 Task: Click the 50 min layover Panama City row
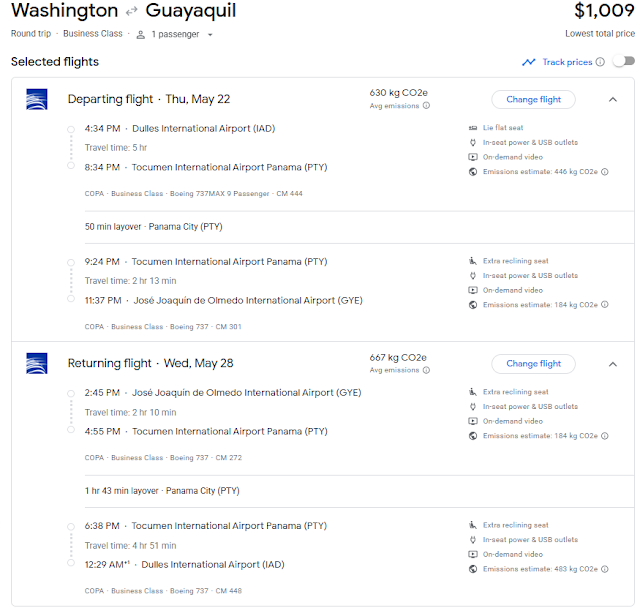click(153, 226)
